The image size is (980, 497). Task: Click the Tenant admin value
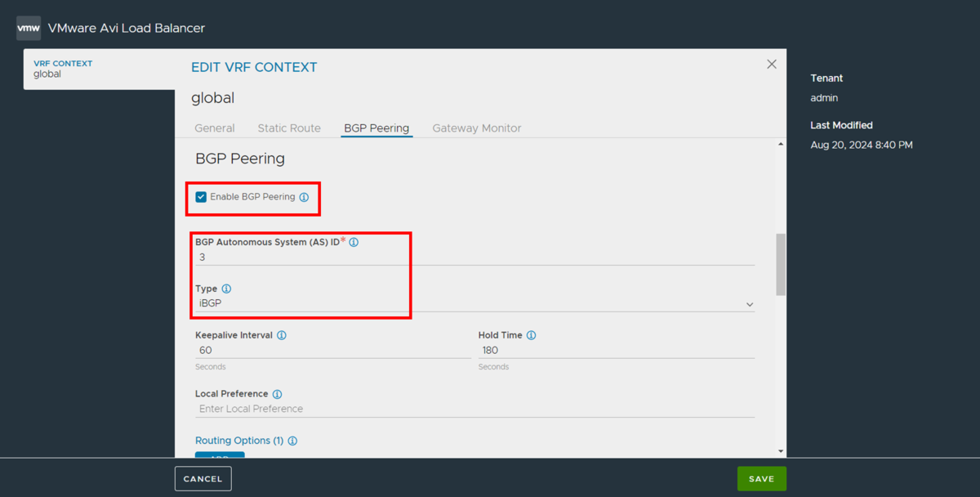pyautogui.click(x=824, y=98)
